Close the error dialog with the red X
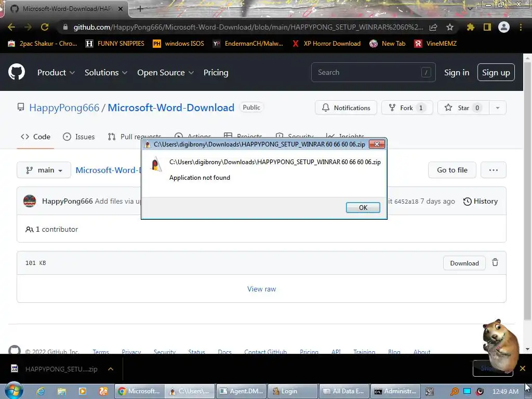 tap(377, 144)
